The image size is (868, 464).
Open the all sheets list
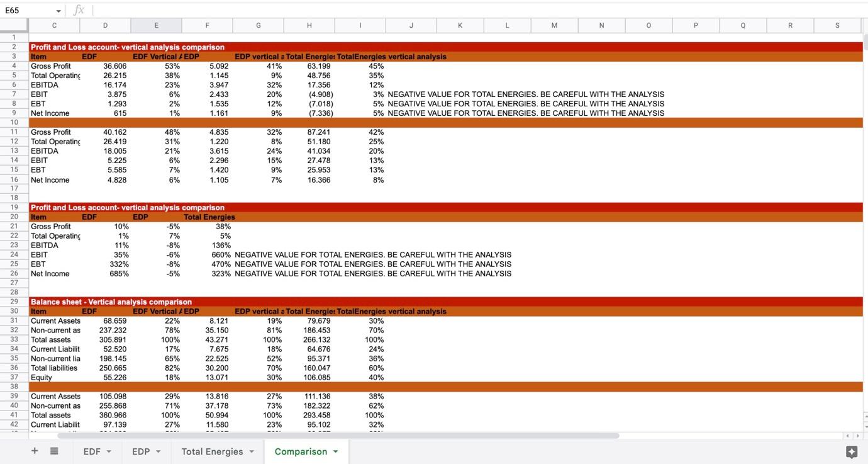pos(54,451)
